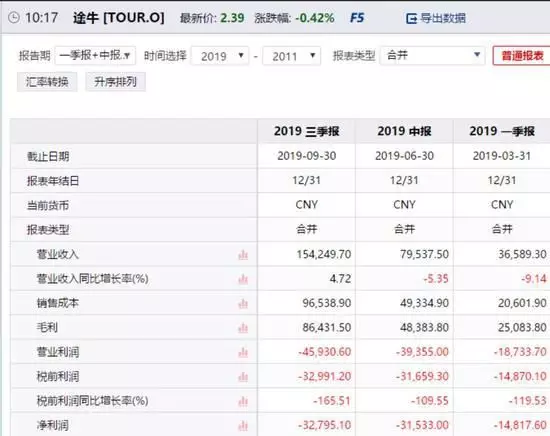Viewport: 550px width, 436px height.
Task: Expand the 报表类型 合并 dropdown
Action: pyautogui.click(x=433, y=55)
